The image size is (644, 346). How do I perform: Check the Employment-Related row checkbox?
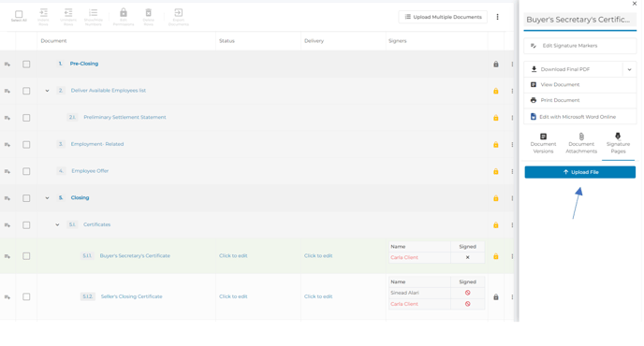click(x=26, y=144)
